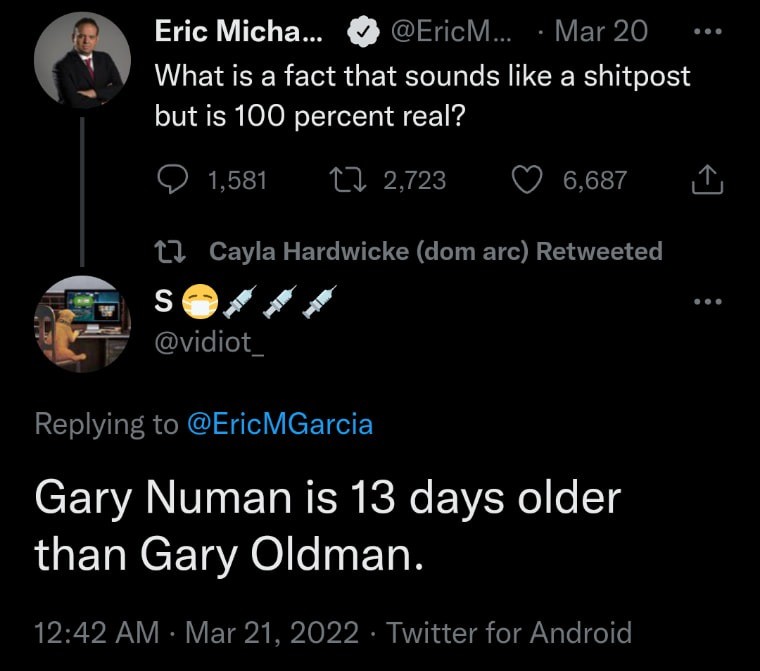Tap the share icon on Eric's tweet

pyautogui.click(x=707, y=180)
